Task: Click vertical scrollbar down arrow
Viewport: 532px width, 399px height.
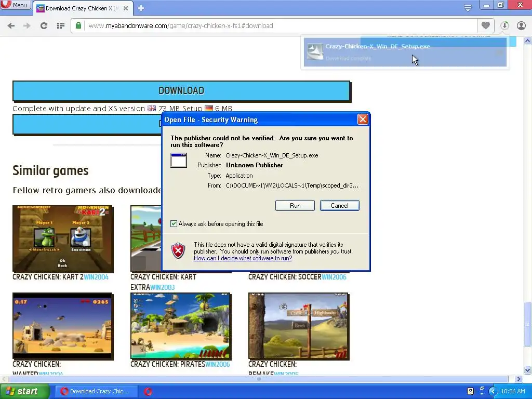Action: (x=528, y=370)
